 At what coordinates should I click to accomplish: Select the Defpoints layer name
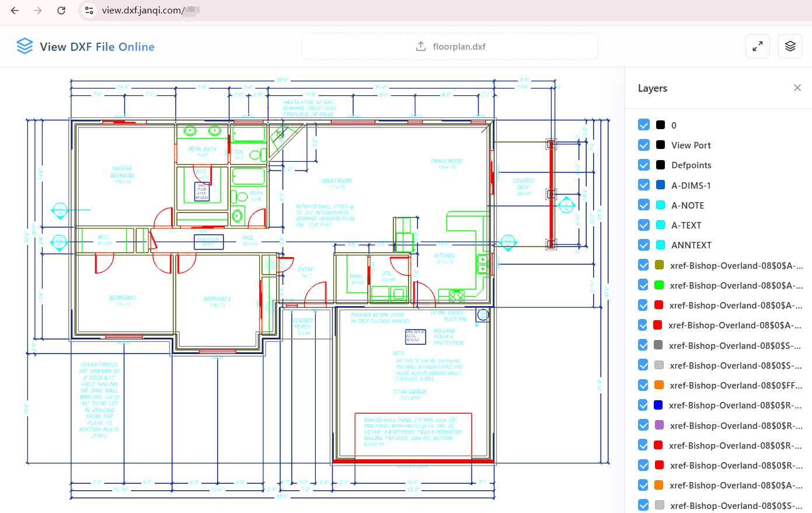[691, 165]
